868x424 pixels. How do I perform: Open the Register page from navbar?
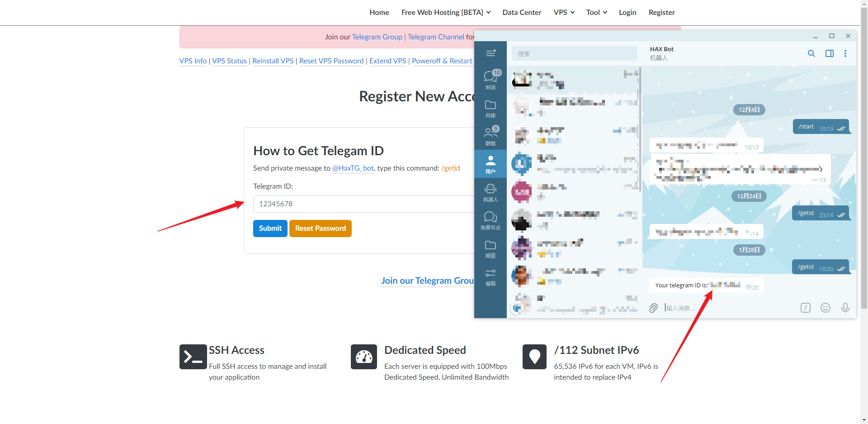[x=662, y=12]
